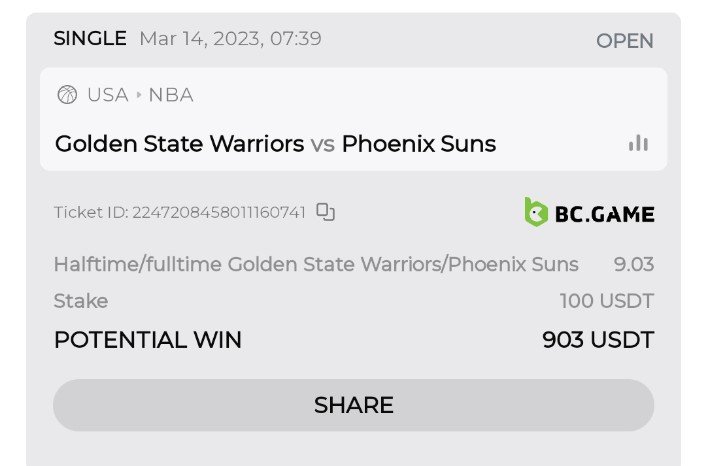The width and height of the screenshot is (706, 466).
Task: Click the 903 USDT potential win amount
Action: click(x=597, y=340)
